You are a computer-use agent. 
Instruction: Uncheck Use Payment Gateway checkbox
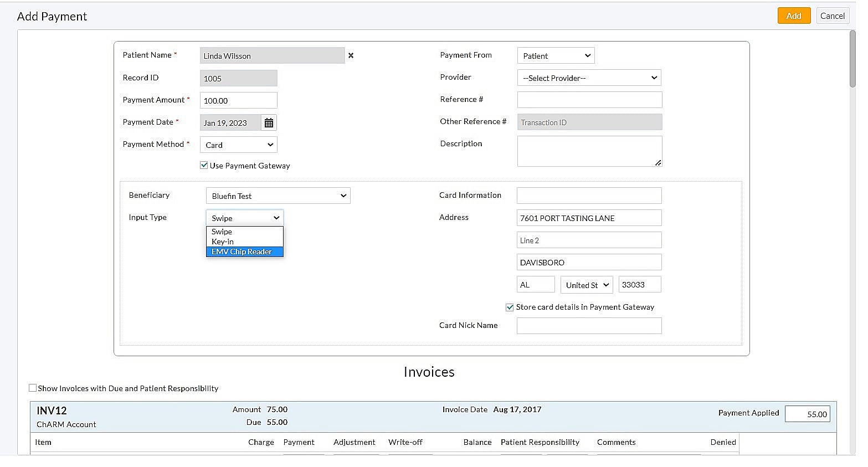tap(204, 165)
